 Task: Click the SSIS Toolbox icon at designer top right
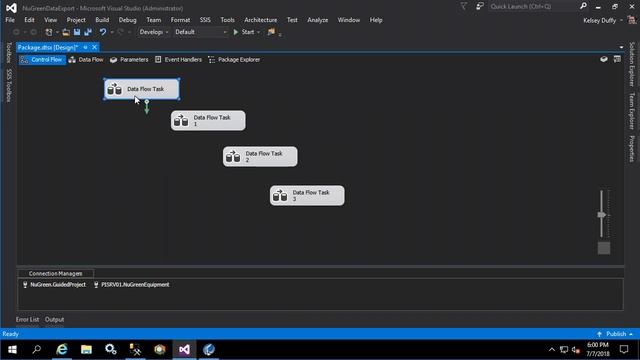pos(617,59)
